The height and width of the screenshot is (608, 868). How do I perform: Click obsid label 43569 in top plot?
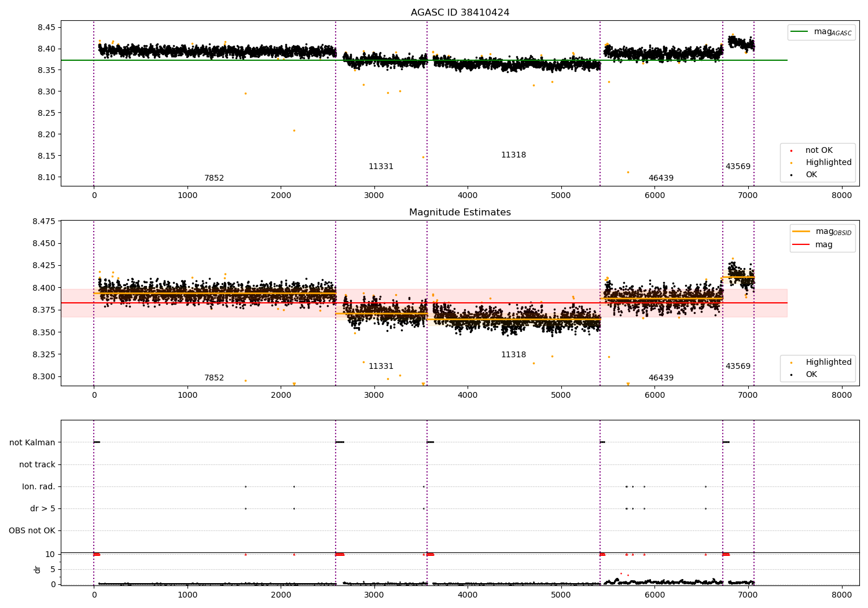738,167
